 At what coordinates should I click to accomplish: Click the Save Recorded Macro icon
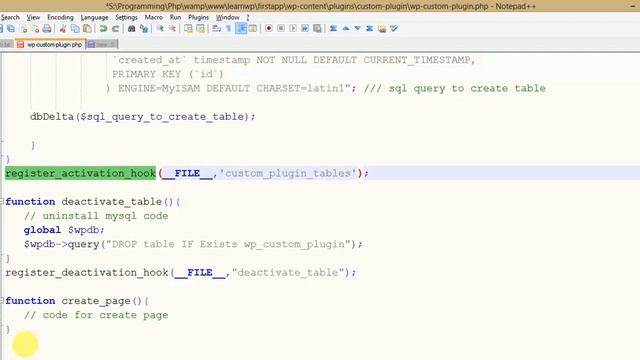tap(317, 29)
